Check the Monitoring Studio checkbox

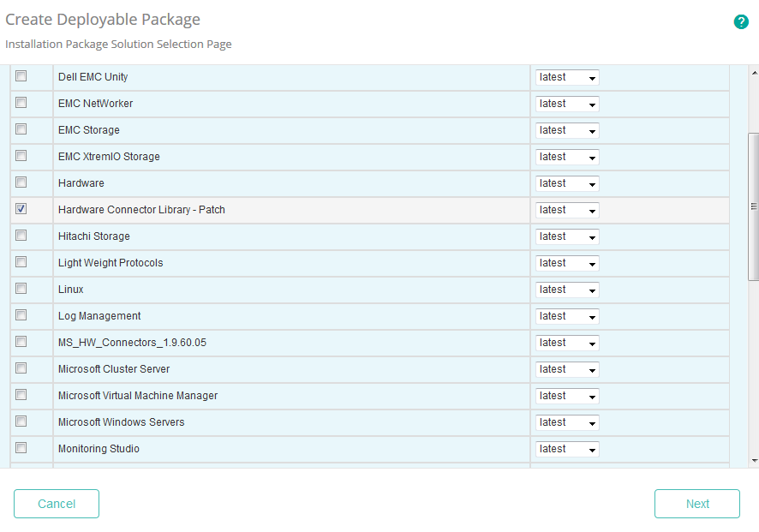tap(21, 447)
